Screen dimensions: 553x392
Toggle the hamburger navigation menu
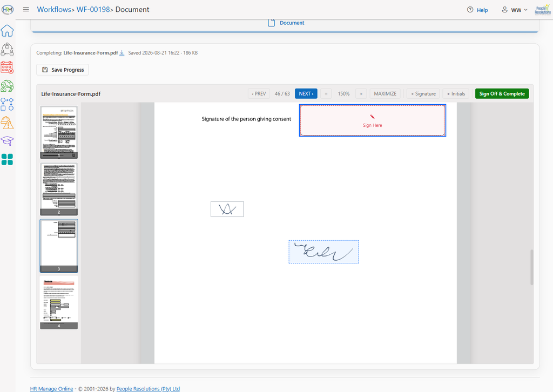[26, 10]
